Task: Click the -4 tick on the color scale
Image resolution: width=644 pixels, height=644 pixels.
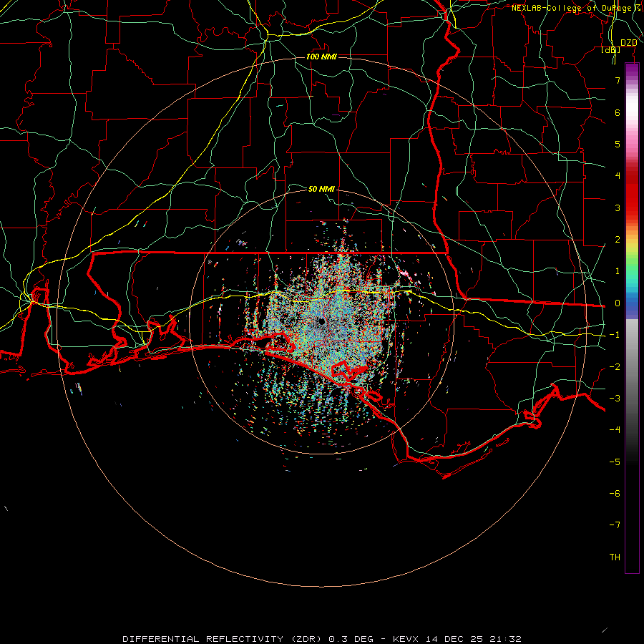Action: pyautogui.click(x=615, y=429)
